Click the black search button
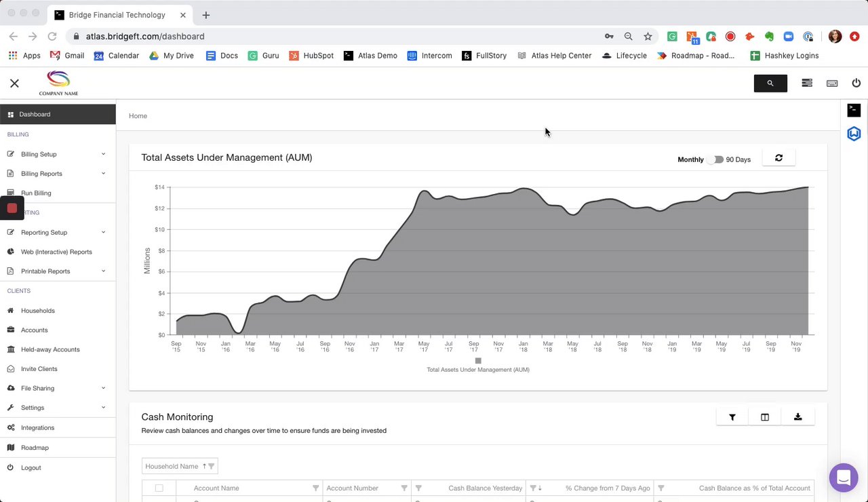Screen dimensions: 868x502 (x=770, y=83)
